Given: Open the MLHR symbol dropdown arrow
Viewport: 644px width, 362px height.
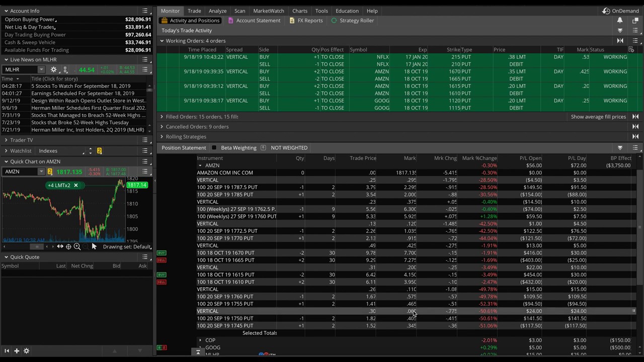Looking at the screenshot, I should tap(41, 70).
